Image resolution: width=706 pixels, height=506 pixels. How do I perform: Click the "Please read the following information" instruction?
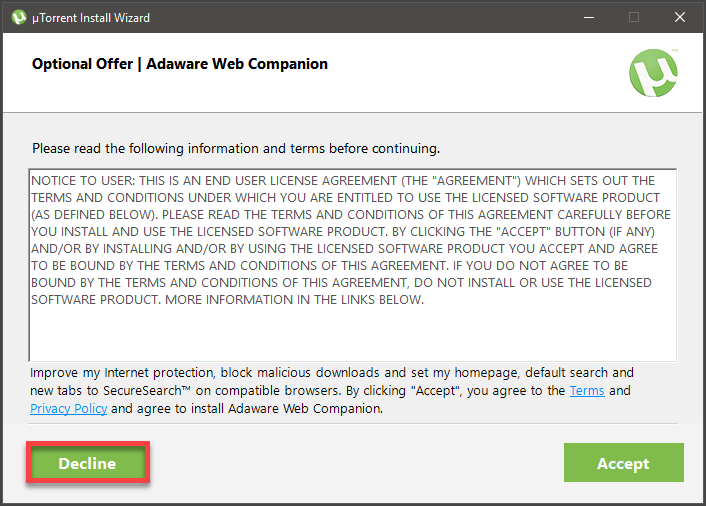coord(235,148)
